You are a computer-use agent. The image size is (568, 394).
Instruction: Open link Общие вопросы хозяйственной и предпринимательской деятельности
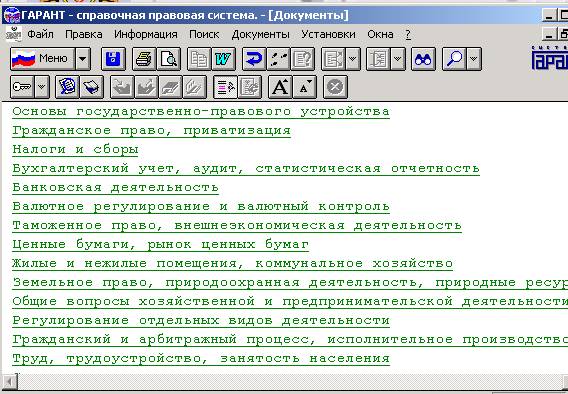point(290,301)
